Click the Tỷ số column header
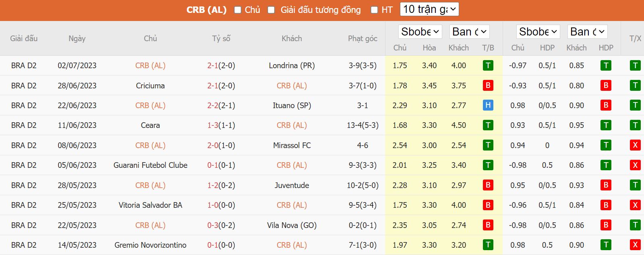Screen dimensions: 644x255 coord(221,38)
